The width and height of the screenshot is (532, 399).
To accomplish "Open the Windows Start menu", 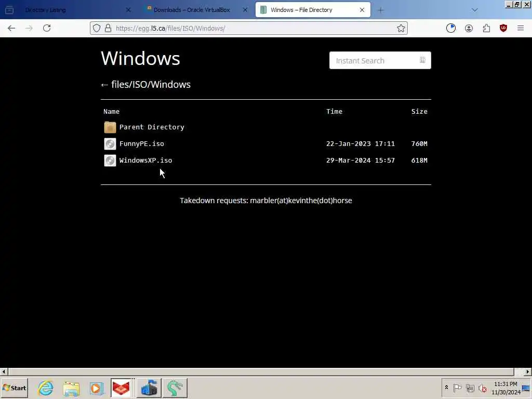I will click(x=14, y=388).
